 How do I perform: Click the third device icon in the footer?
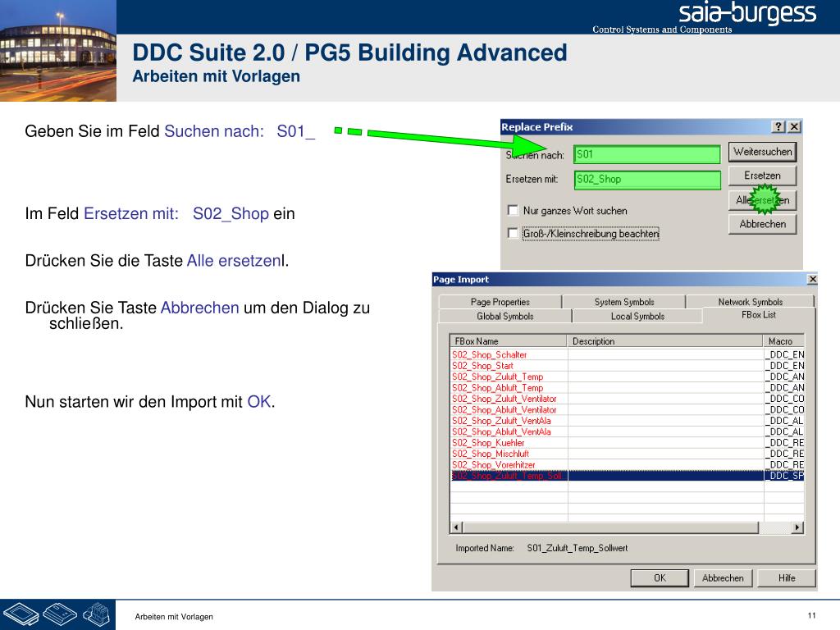97,614
